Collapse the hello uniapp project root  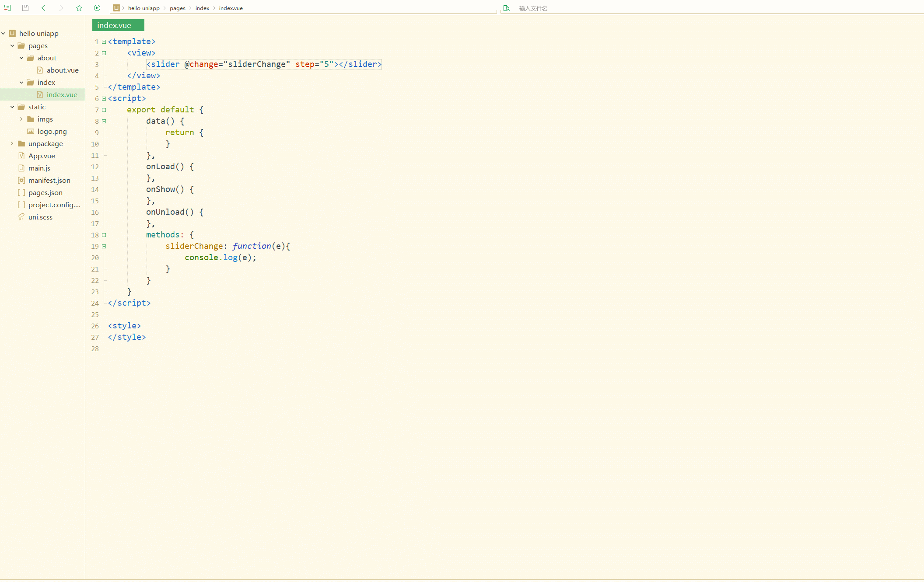3,33
